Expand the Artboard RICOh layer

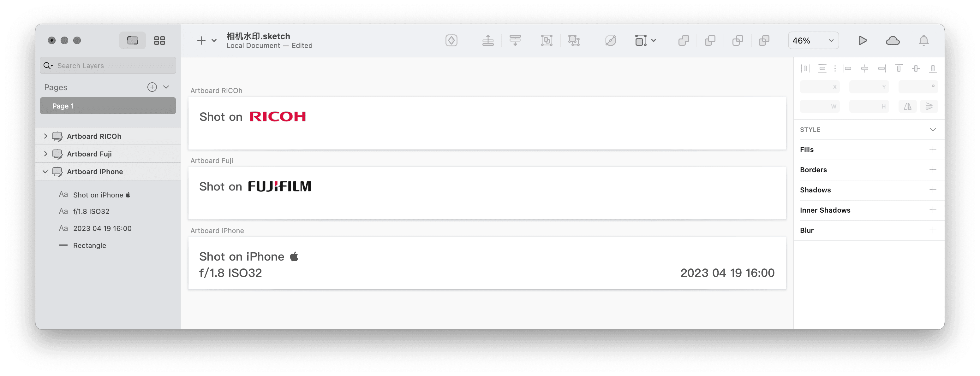click(x=46, y=136)
